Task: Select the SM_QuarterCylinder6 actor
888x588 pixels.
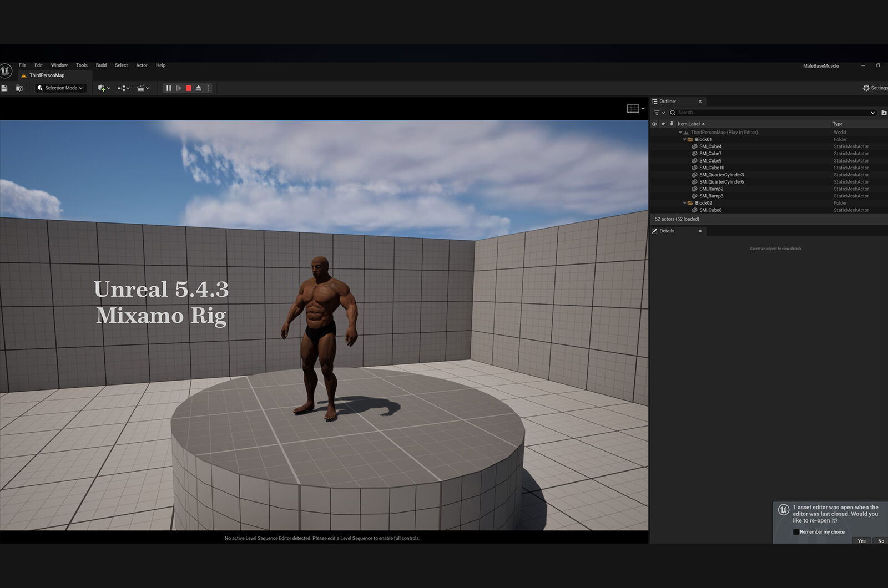Action: click(769, 182)
